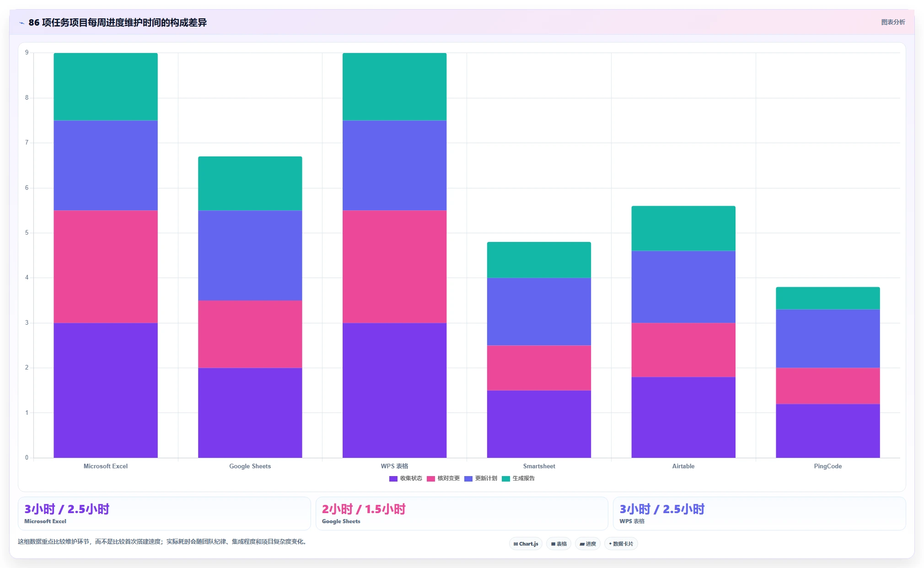Click the small icon before the chart title
This screenshot has height=568, width=924.
click(21, 23)
